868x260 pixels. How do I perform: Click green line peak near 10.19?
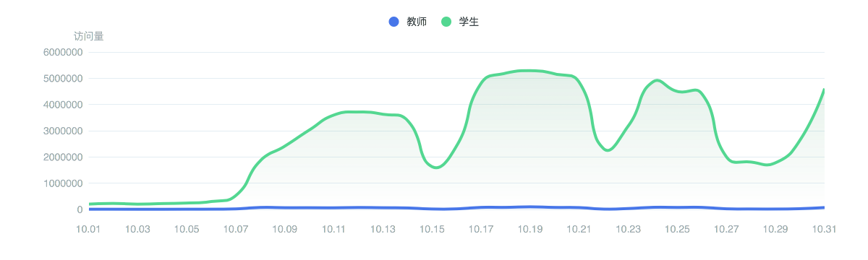coord(530,71)
